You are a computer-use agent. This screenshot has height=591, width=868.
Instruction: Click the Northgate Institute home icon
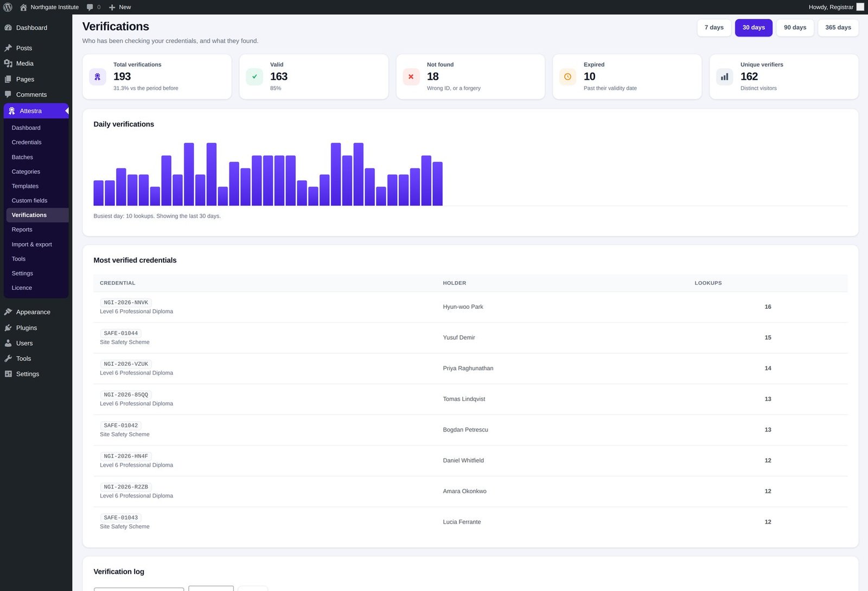tap(23, 7)
